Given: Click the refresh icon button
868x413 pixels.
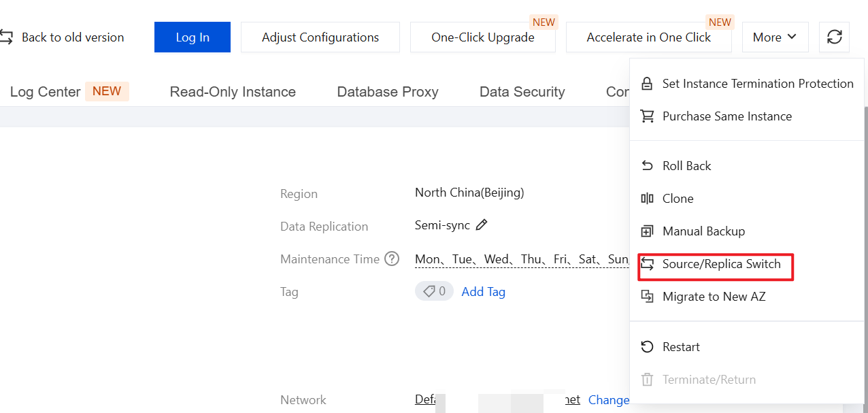Looking at the screenshot, I should tap(835, 37).
